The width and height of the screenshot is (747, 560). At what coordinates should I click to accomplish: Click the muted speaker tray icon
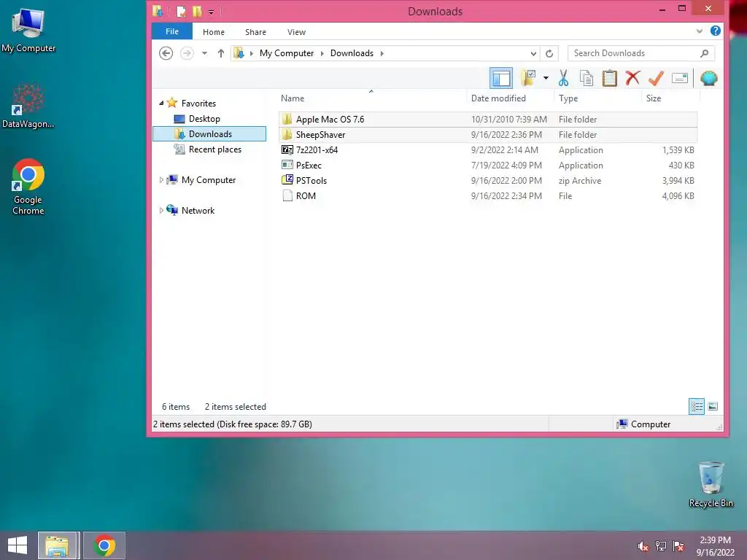[643, 546]
